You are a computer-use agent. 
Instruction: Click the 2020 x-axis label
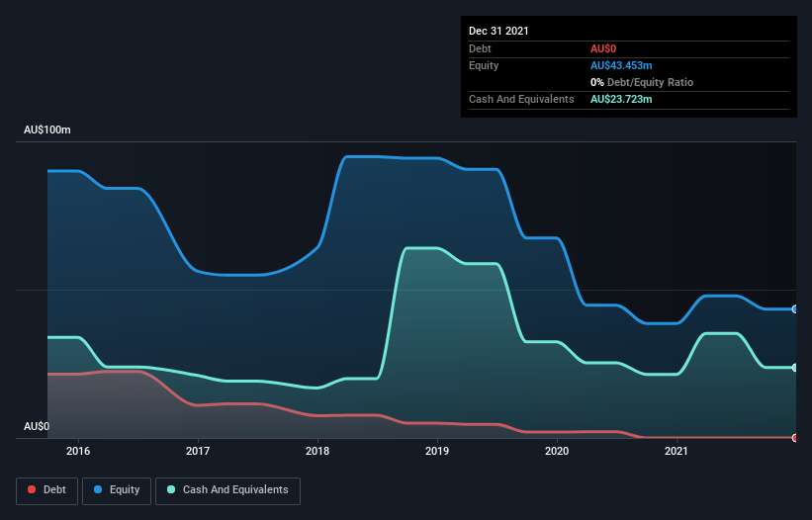pos(557,451)
